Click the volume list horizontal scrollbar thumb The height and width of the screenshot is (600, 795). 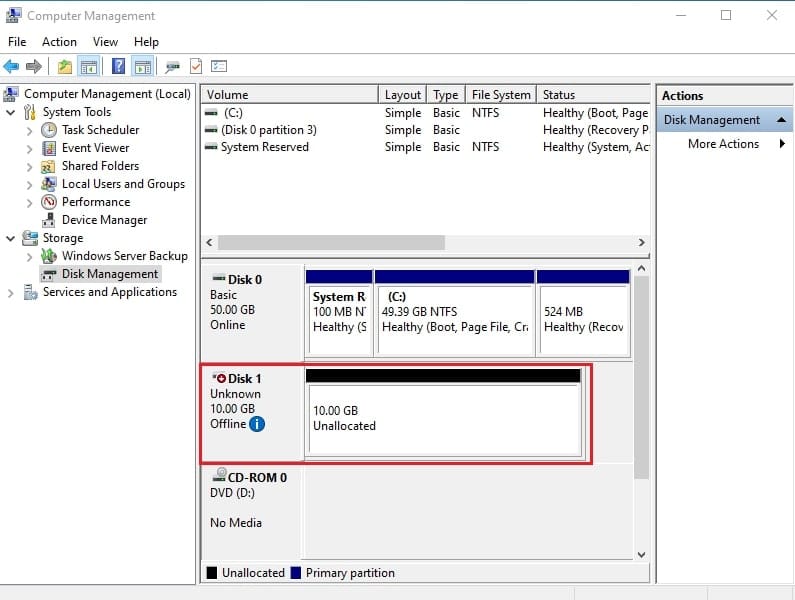tap(332, 243)
